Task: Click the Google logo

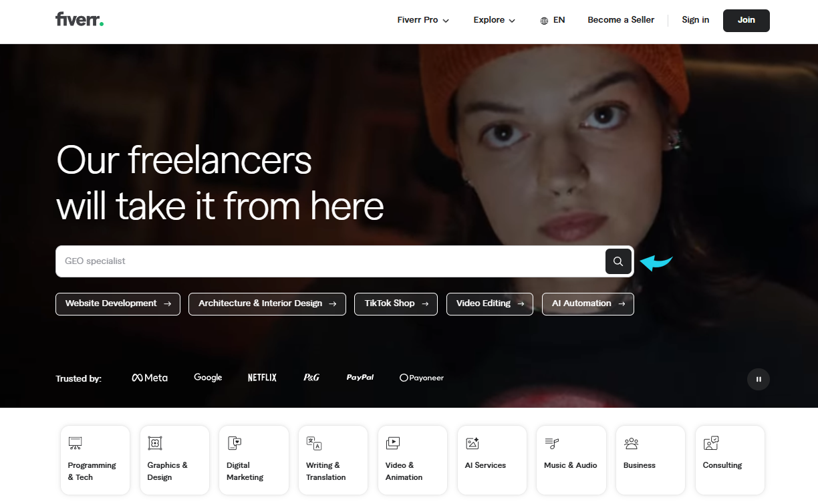Action: click(x=208, y=378)
